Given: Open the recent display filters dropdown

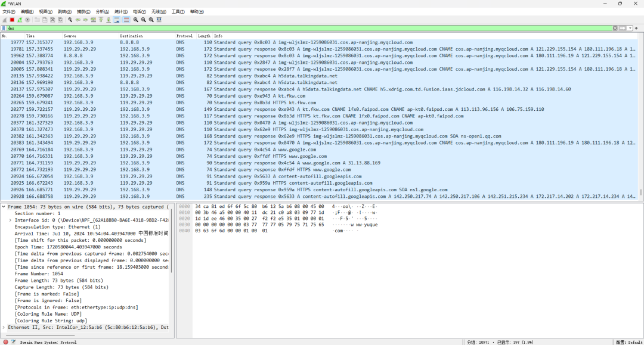Looking at the screenshot, I should (630, 28).
